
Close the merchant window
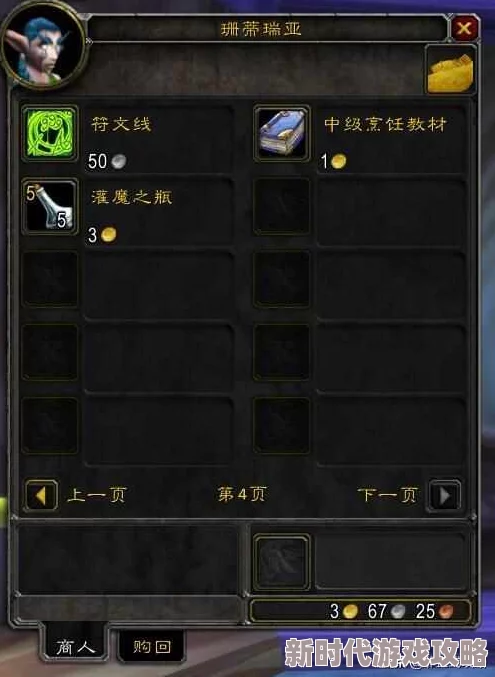coord(464,28)
